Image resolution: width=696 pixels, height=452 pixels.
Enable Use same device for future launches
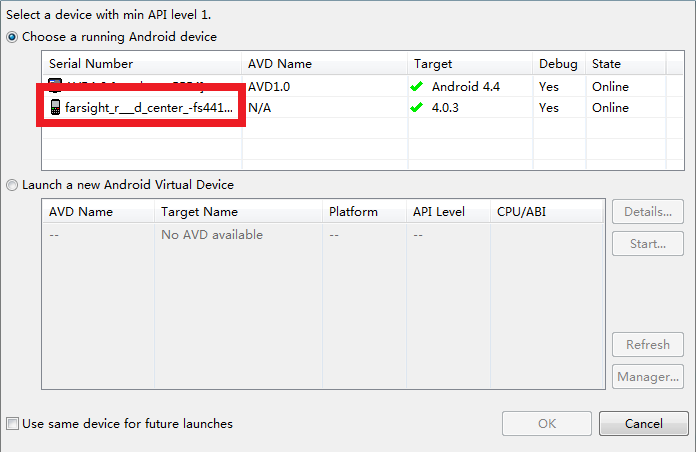(x=12, y=424)
